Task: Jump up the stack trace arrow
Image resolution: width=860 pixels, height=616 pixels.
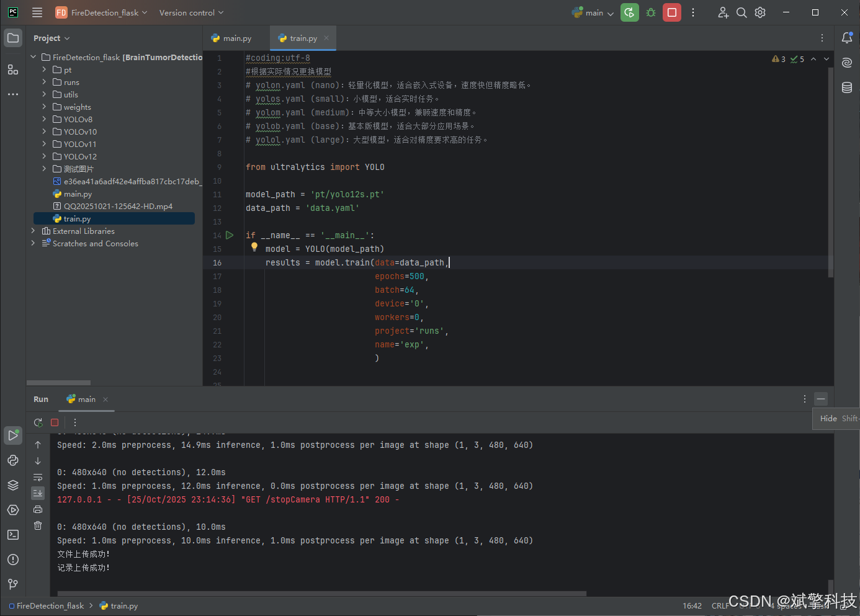Action: (x=38, y=445)
